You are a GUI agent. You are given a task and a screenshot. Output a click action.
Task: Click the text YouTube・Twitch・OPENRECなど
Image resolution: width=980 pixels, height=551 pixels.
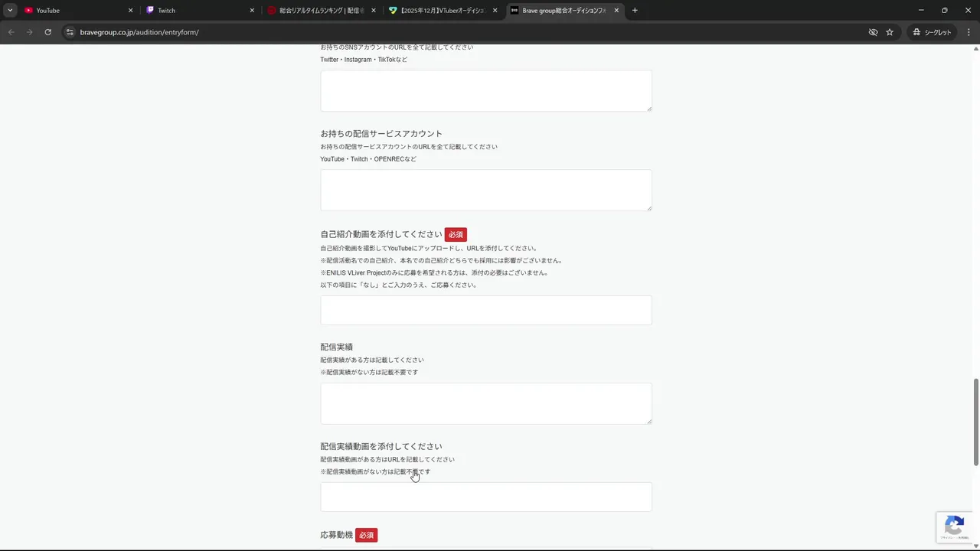(368, 159)
